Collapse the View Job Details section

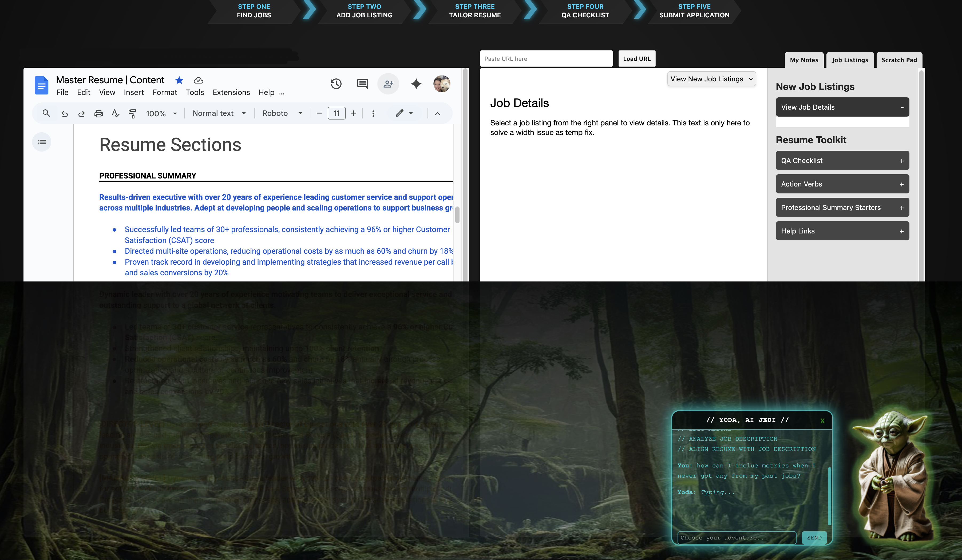842,107
